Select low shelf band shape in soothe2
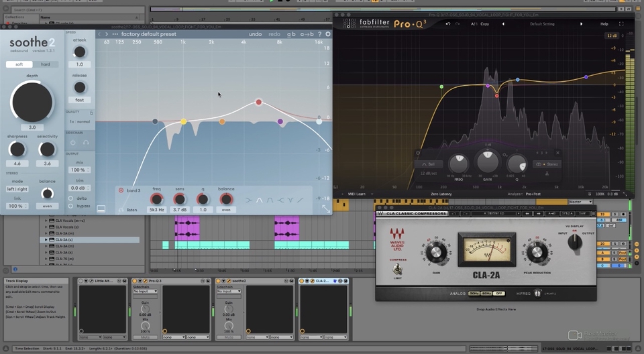This screenshot has width=644, height=354. coord(249,200)
